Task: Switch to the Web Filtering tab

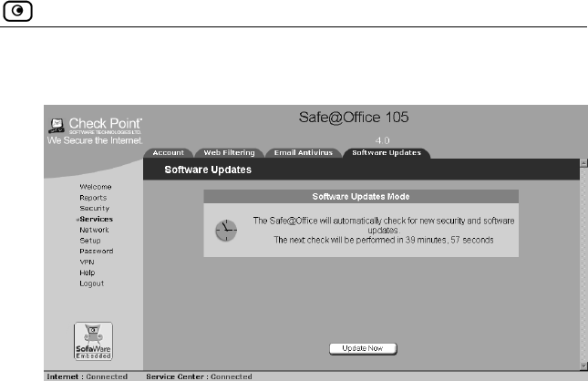Action: tap(229, 153)
